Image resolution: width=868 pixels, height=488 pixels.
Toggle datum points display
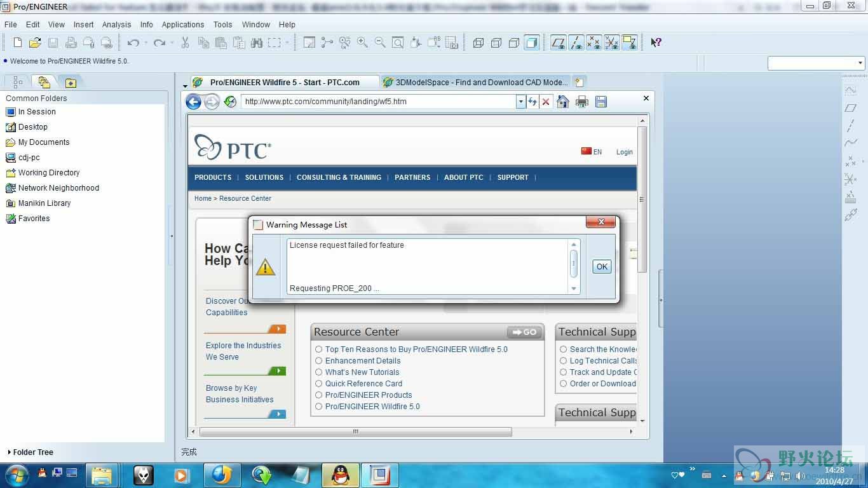pos(594,43)
